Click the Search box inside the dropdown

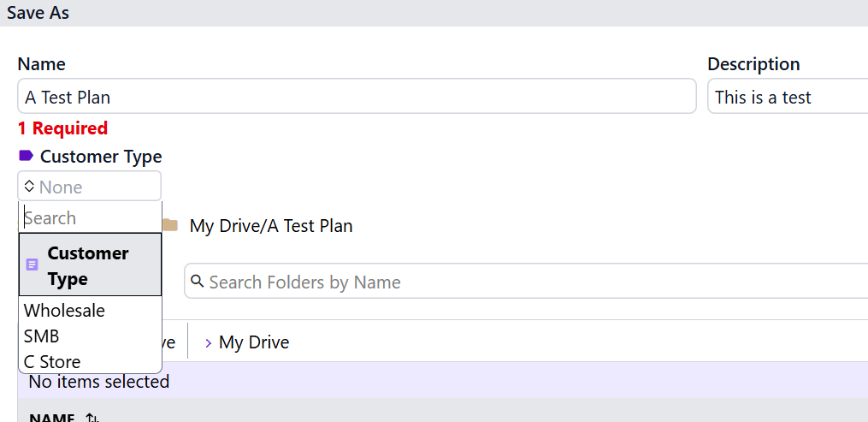pos(90,218)
